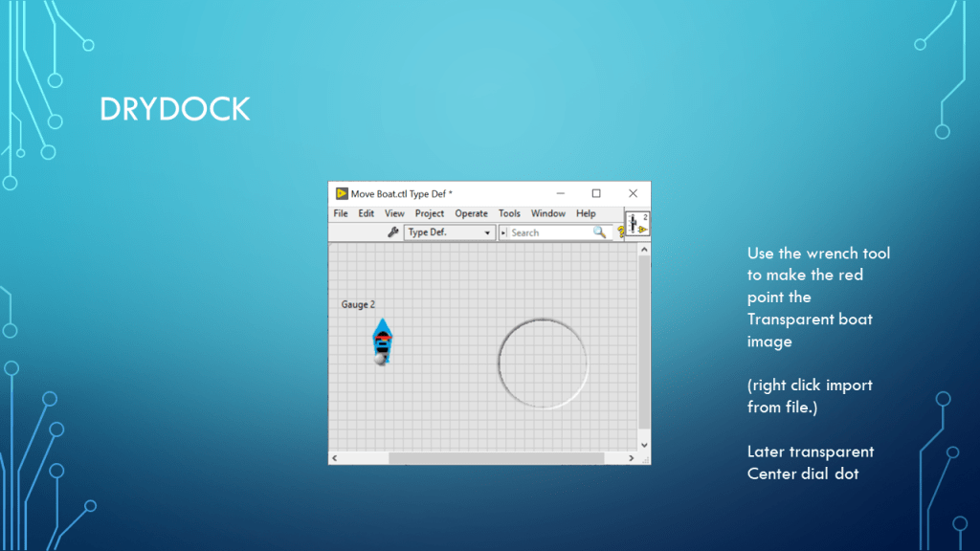This screenshot has height=551, width=980.
Task: Click the control icon pane at top right
Action: (x=637, y=225)
